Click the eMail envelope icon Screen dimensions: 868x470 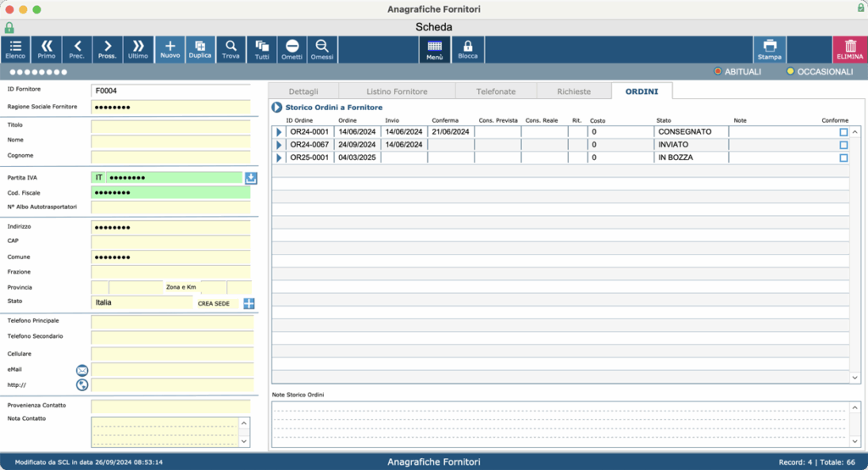[x=82, y=370]
